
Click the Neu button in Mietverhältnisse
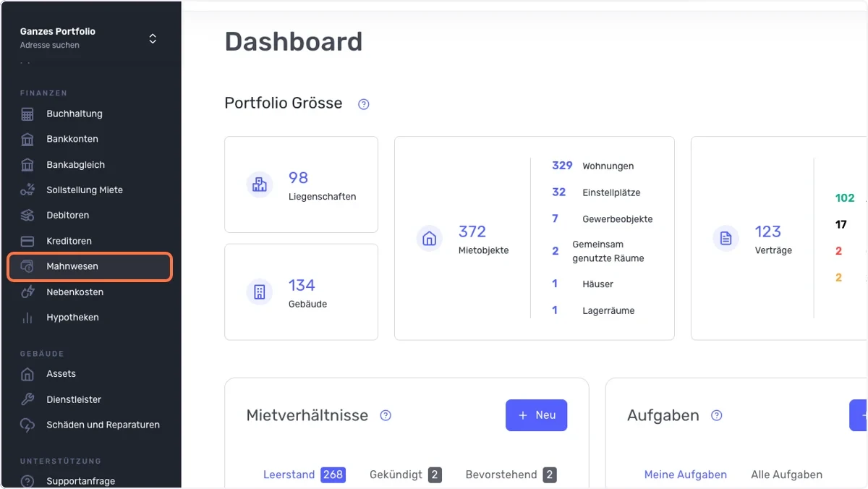pyautogui.click(x=536, y=415)
